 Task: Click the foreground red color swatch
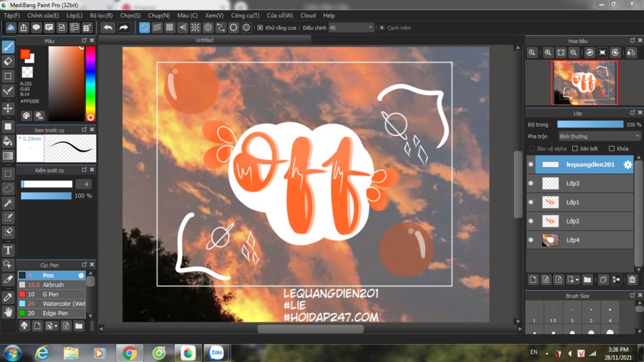click(x=25, y=54)
